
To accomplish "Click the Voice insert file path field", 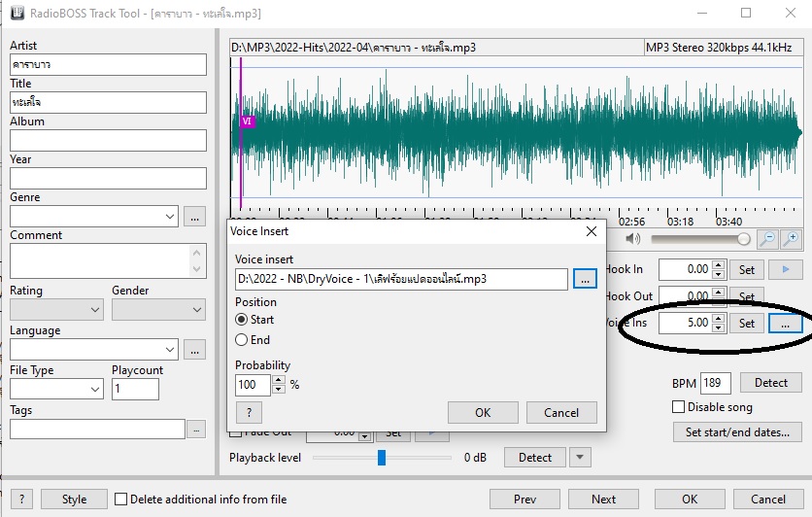I will [401, 279].
